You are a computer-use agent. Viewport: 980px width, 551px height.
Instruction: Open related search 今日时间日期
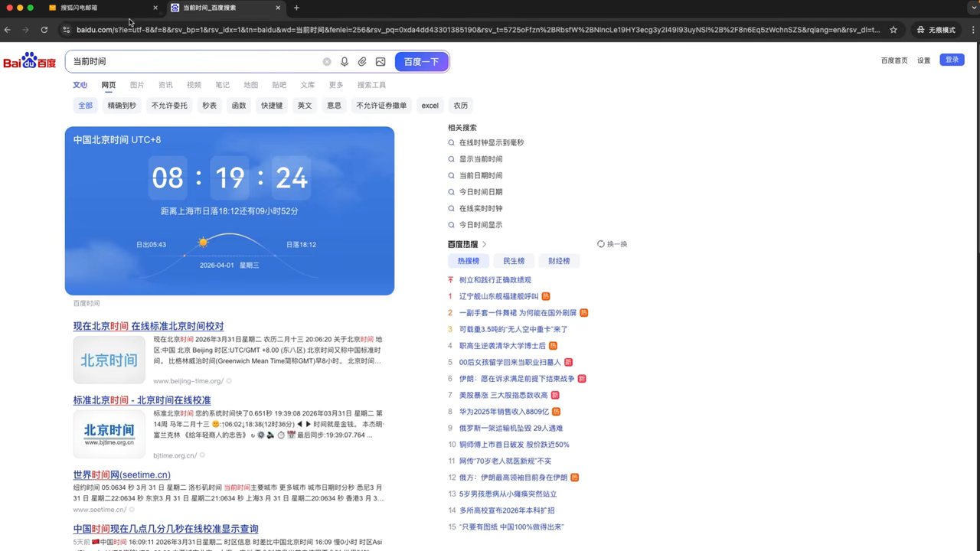tap(481, 192)
